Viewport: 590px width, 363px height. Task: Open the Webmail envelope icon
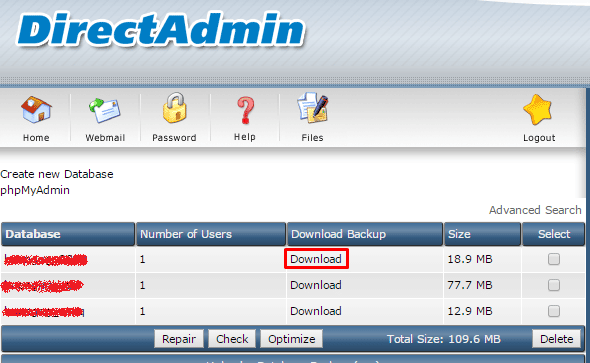tap(105, 110)
